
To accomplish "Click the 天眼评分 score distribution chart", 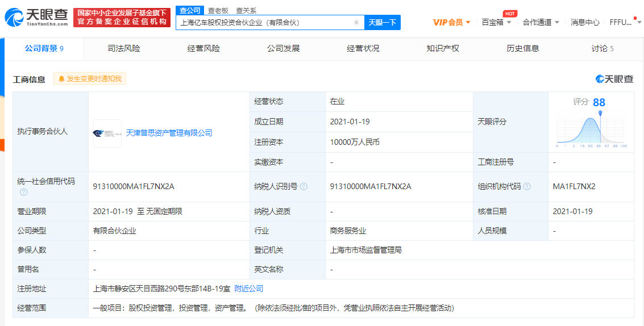I will tap(592, 129).
